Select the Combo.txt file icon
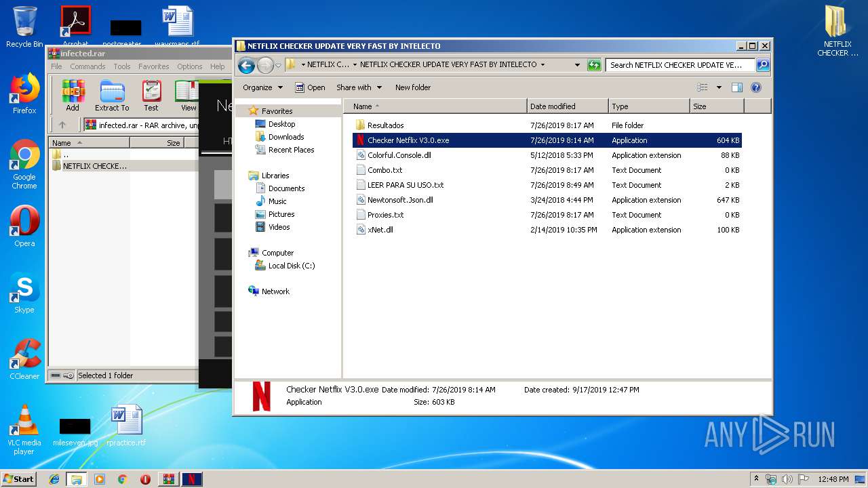The width and height of the screenshot is (868, 488). click(x=361, y=170)
